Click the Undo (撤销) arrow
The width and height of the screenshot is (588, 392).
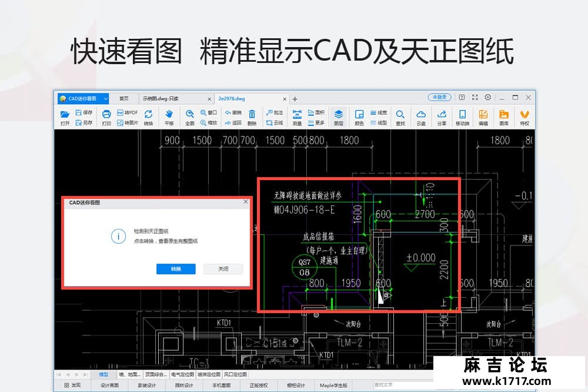point(233,112)
